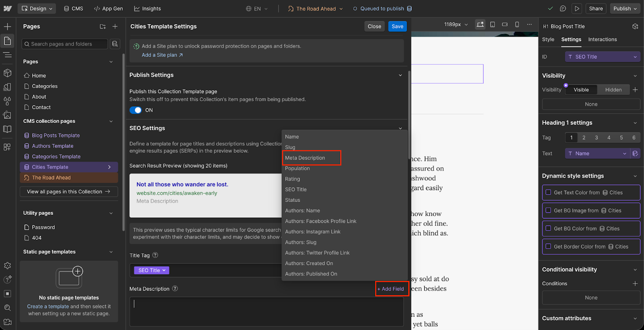Screen dimensions: 644x330
Task: Add a new page with the plus icon
Action: pyautogui.click(x=115, y=27)
